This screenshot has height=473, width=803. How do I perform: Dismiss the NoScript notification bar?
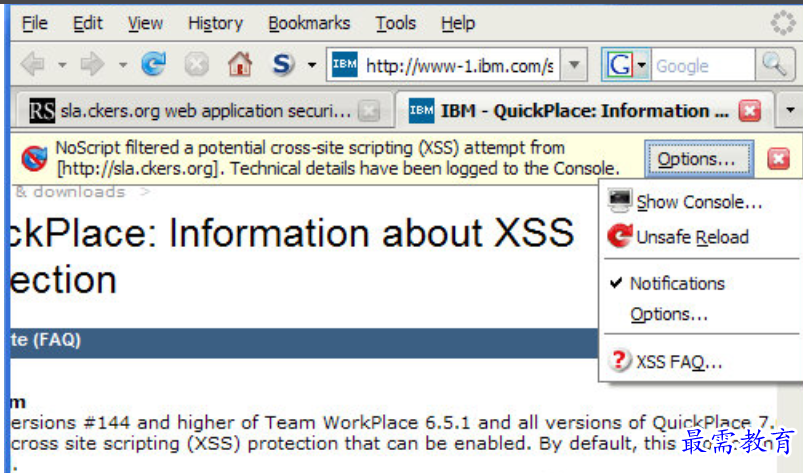(778, 159)
